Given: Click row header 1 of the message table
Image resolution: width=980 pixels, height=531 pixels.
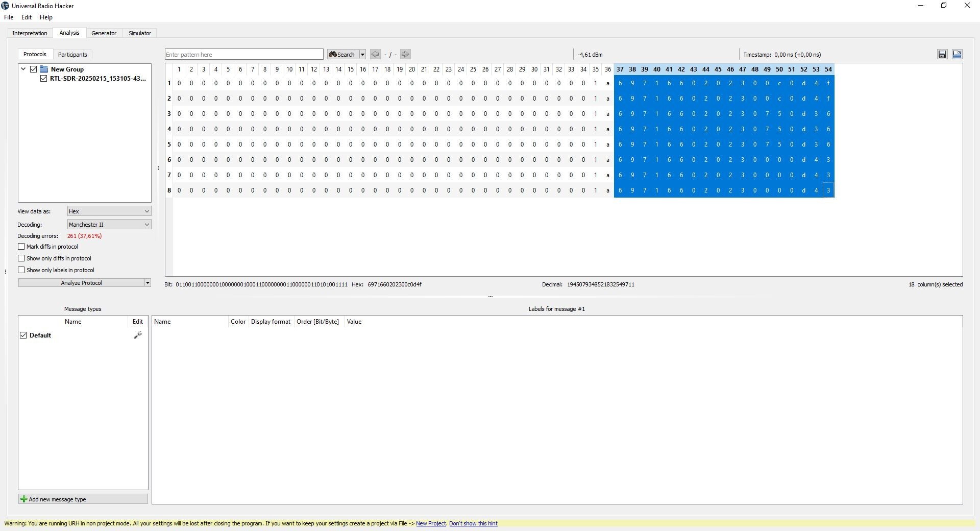Looking at the screenshot, I should pyautogui.click(x=169, y=83).
